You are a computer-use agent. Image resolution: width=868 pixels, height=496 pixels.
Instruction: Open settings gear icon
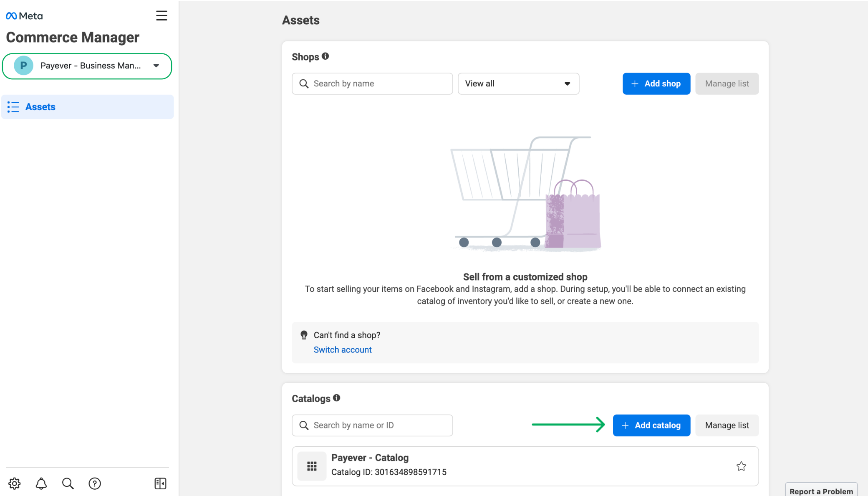coord(15,483)
